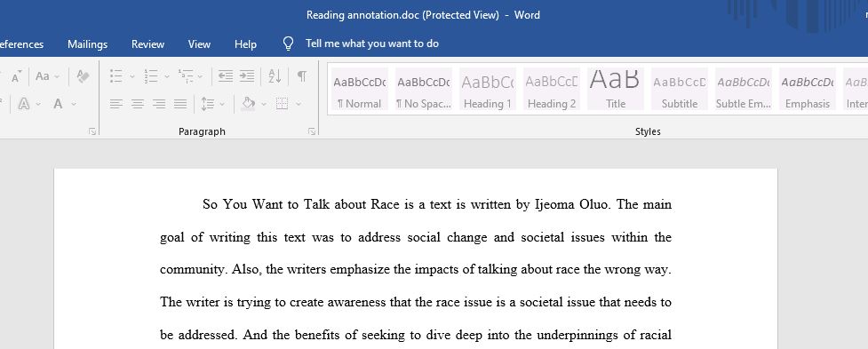
Task: Open the Font dialog launcher
Action: (92, 131)
